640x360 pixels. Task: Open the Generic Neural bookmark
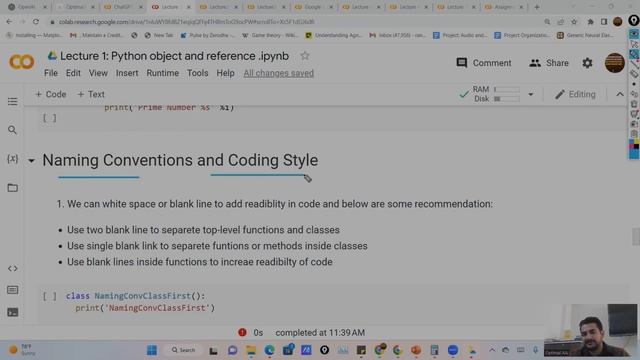click(x=585, y=35)
